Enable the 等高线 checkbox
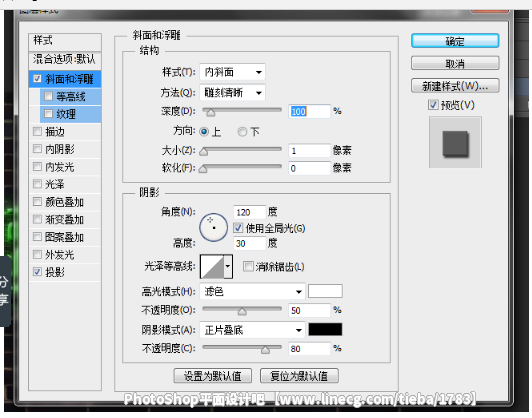 [x=49, y=96]
